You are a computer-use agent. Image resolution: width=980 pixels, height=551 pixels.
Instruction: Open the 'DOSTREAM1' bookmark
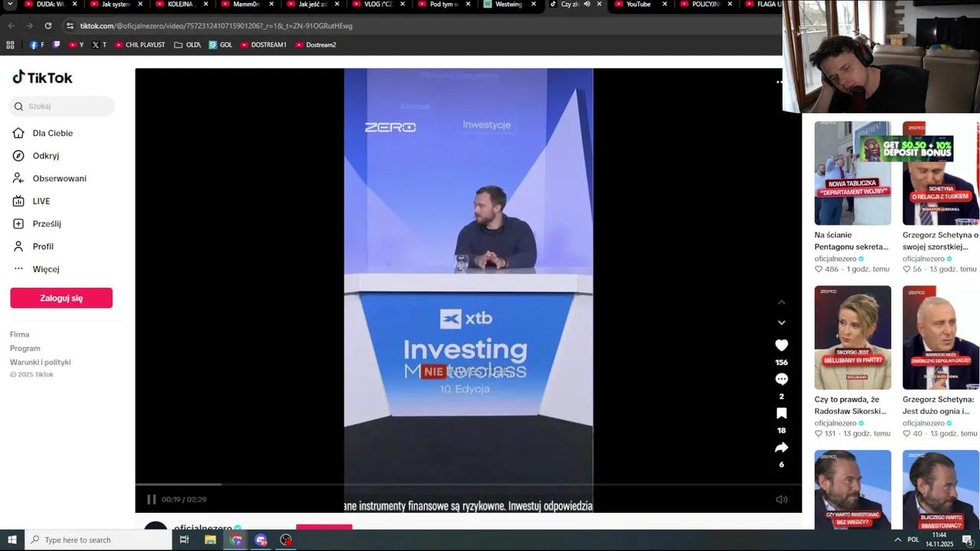tap(263, 45)
